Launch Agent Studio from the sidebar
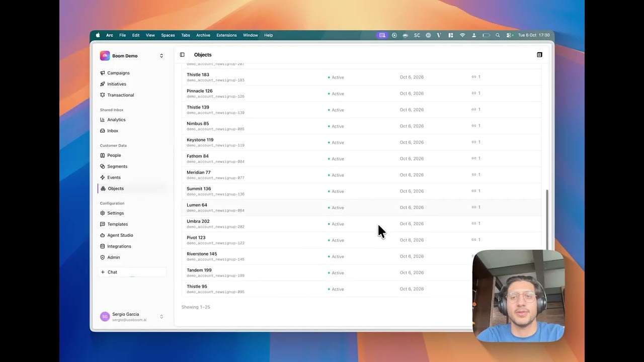This screenshot has height=362, width=644. click(120, 235)
